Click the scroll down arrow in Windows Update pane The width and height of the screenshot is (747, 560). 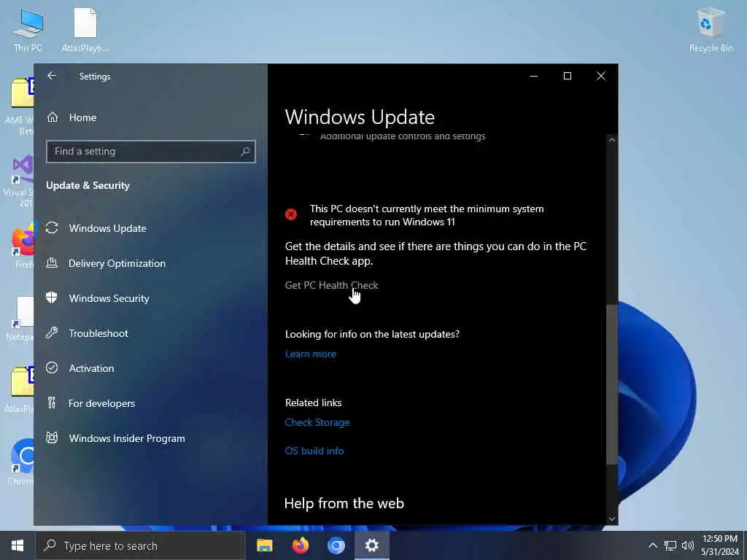(x=612, y=519)
